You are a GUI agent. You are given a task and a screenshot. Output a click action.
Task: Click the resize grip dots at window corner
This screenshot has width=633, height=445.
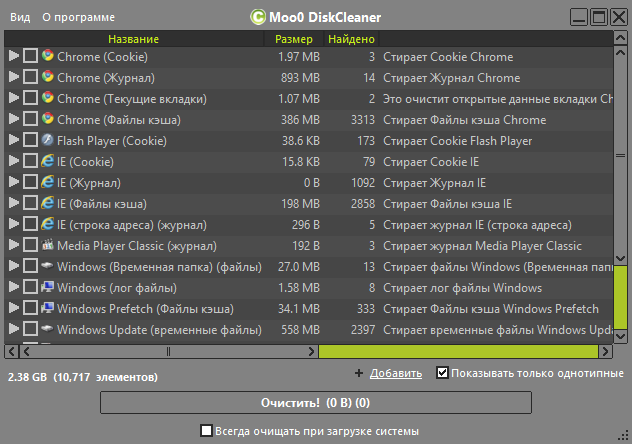coord(623,436)
